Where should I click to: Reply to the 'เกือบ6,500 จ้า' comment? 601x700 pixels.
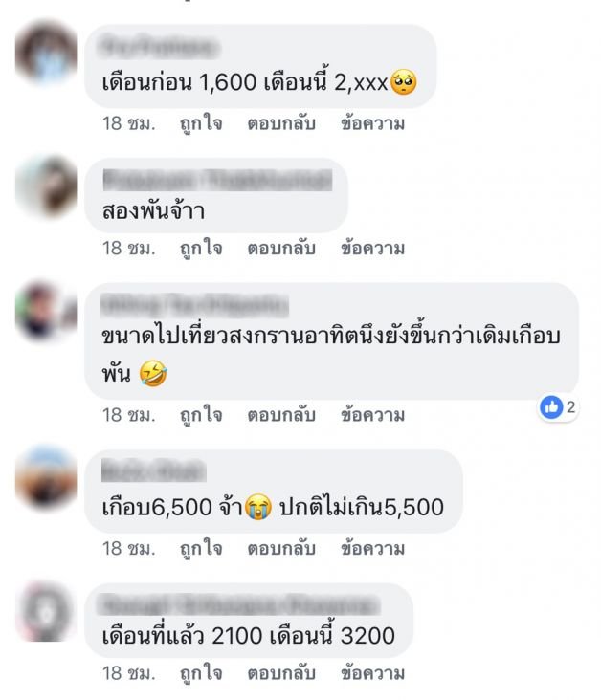pyautogui.click(x=281, y=548)
